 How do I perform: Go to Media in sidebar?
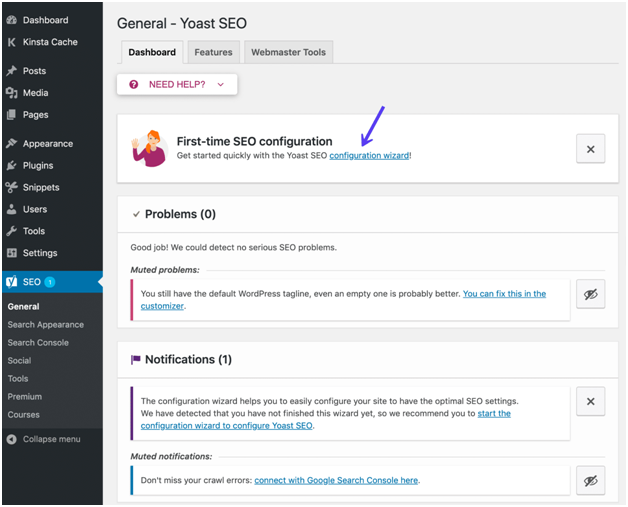36,93
